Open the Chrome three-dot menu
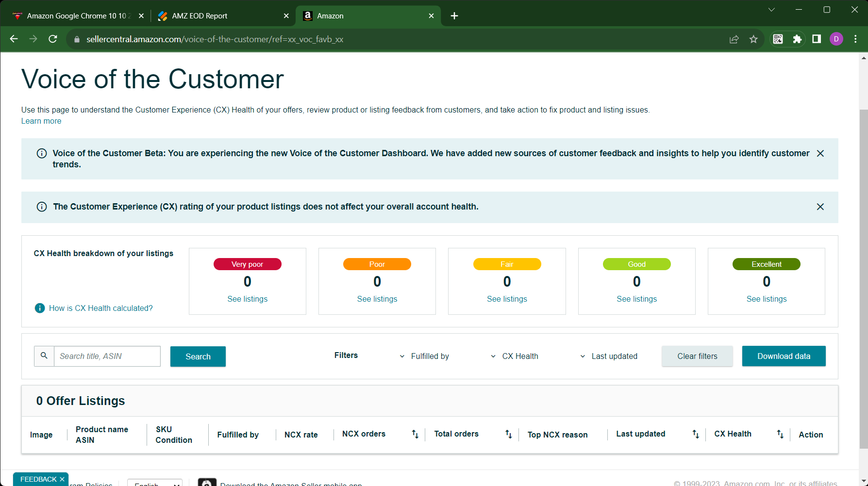The image size is (868, 486). click(856, 39)
